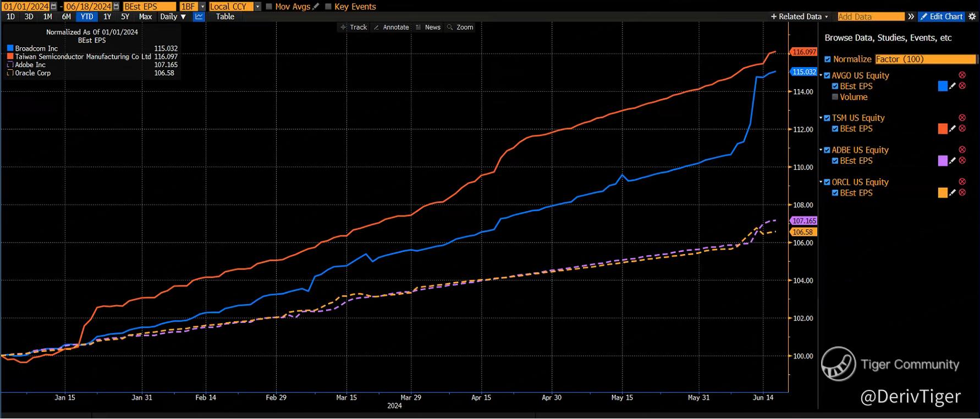
Task: Click the Factor (100) field
Action: [x=926, y=59]
